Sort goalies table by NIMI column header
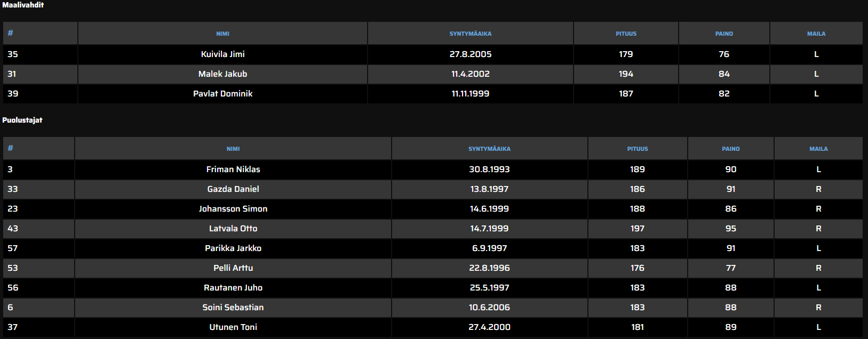 222,34
